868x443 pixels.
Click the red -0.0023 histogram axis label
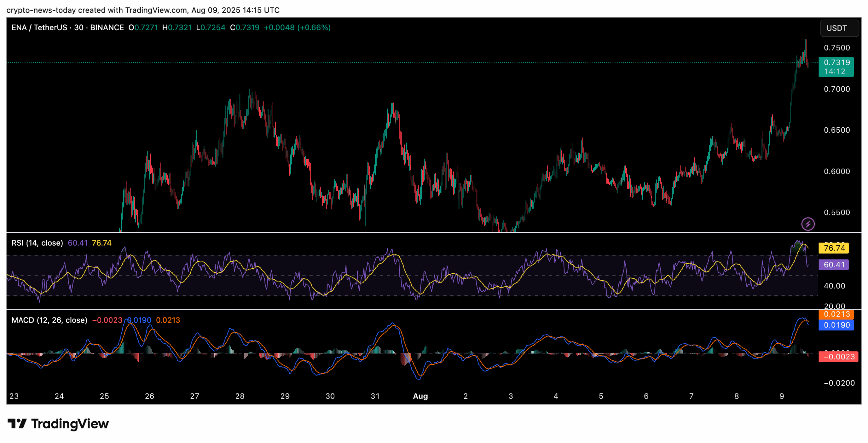[x=838, y=357]
